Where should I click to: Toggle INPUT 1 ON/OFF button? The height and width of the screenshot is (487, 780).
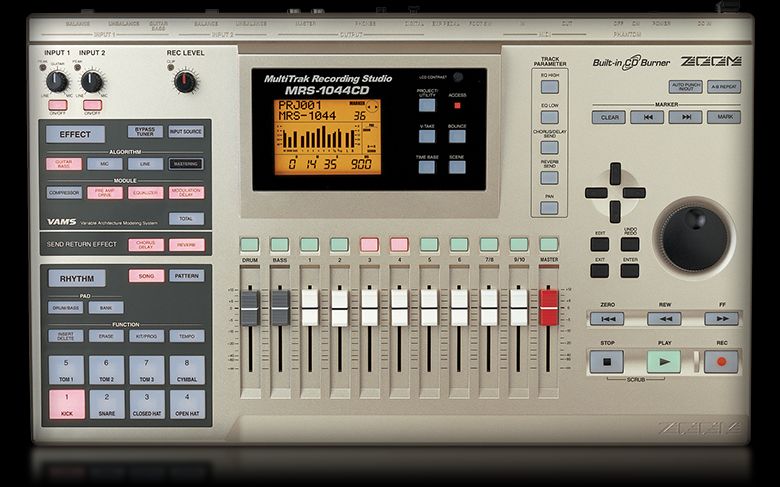coord(58,105)
